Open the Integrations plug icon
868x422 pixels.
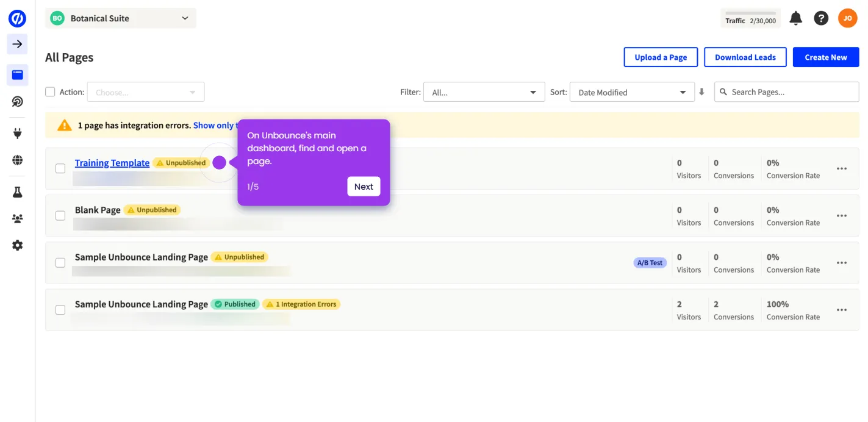(17, 133)
